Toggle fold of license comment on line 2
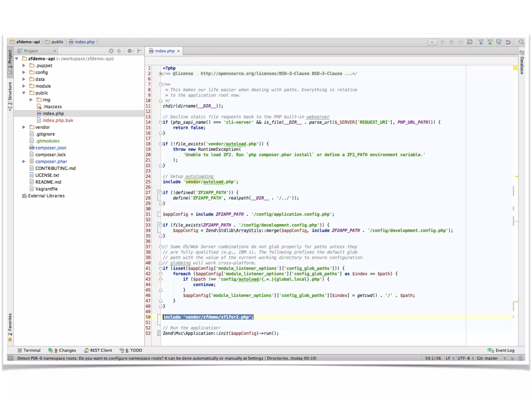 161,74
